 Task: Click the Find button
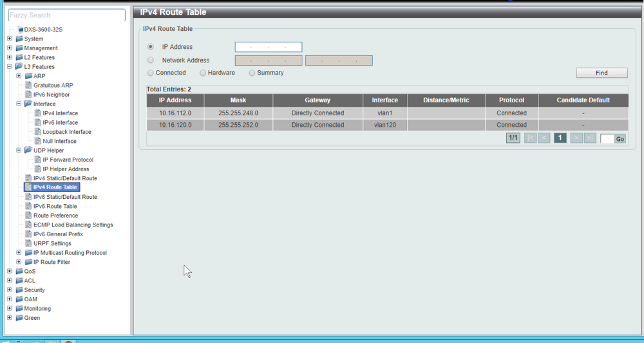click(x=601, y=73)
